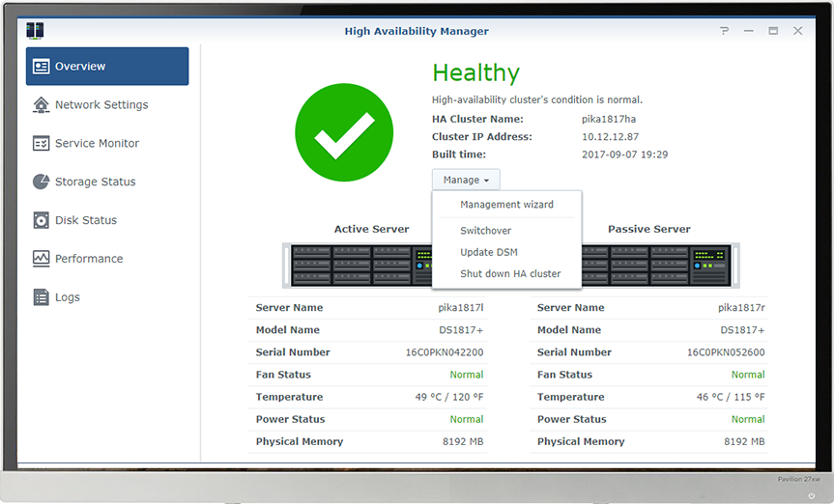Image resolution: width=834 pixels, height=504 pixels.
Task: Click the Overview icon in the sidebar
Action: (x=41, y=67)
